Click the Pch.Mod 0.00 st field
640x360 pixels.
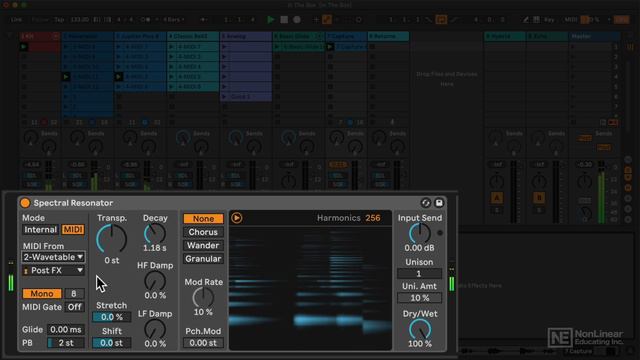coord(203,343)
